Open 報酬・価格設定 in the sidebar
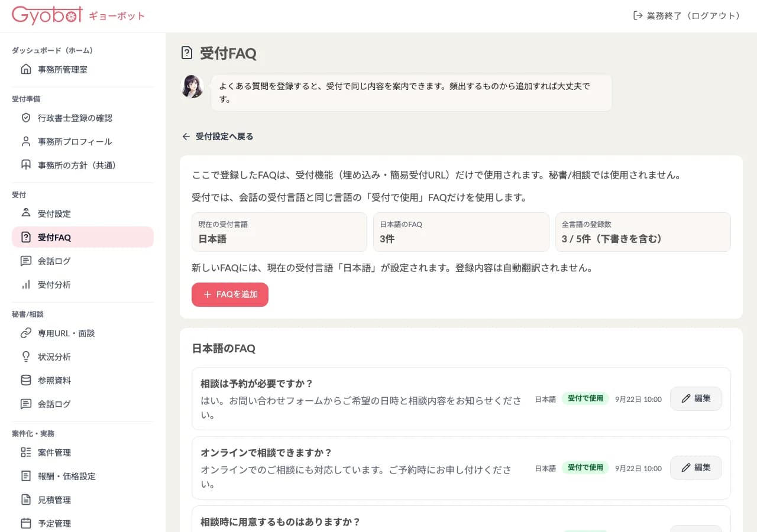This screenshot has height=532, width=757. pyautogui.click(x=83, y=476)
